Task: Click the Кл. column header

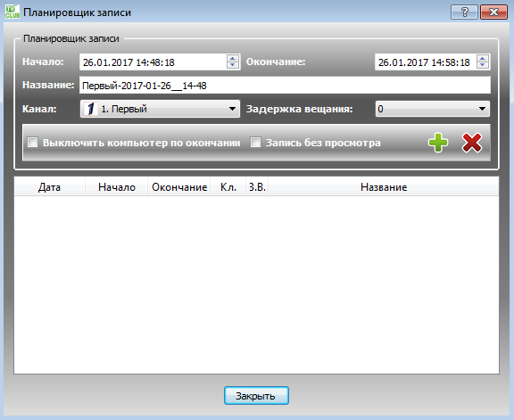Action: tap(228, 187)
